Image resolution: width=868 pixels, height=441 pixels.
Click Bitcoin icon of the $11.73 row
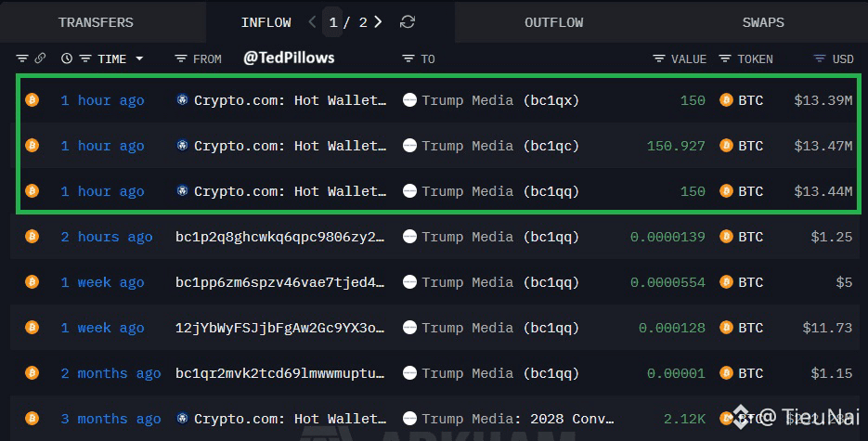point(32,327)
